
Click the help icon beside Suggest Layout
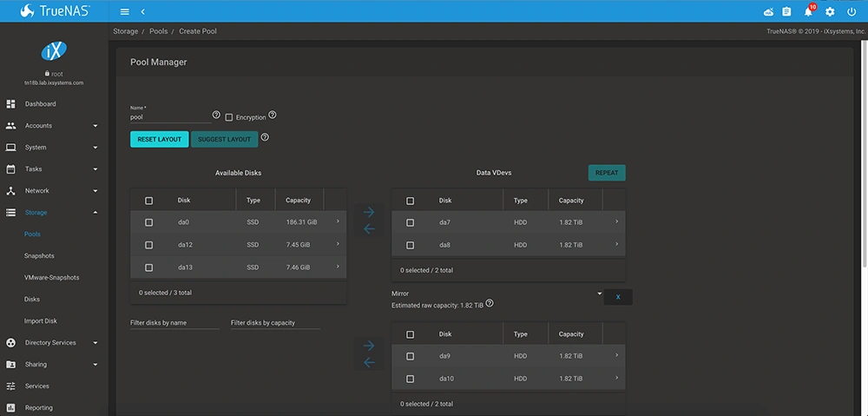pos(265,137)
